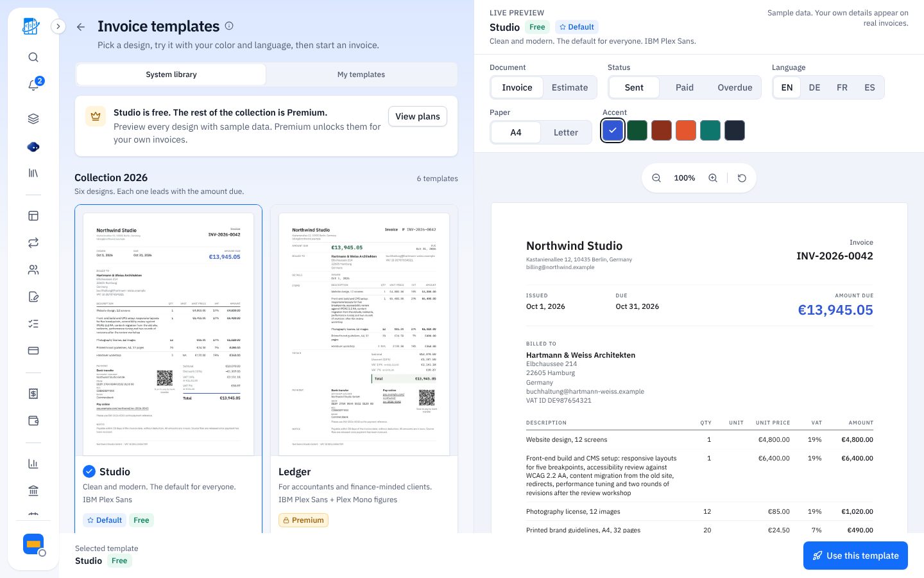The width and height of the screenshot is (924, 578).
Task: Switch language to FR
Action: (842, 87)
